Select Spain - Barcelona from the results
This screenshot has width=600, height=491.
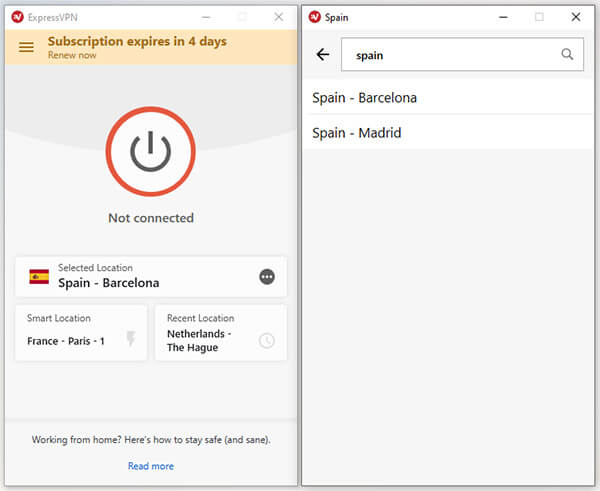[x=448, y=98]
